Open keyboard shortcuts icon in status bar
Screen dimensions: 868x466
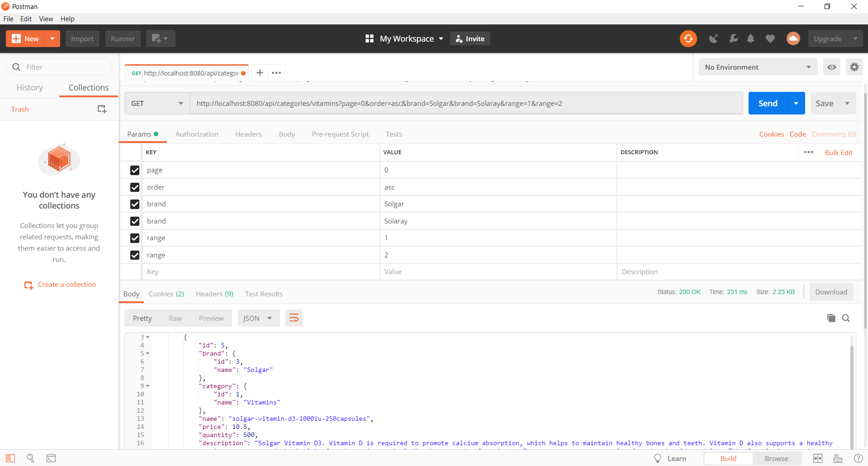point(838,458)
